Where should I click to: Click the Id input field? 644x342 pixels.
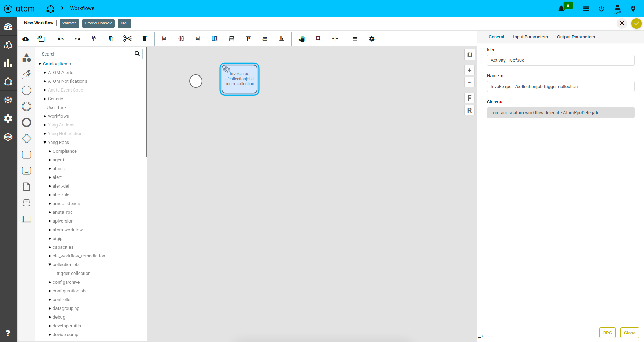click(x=561, y=60)
